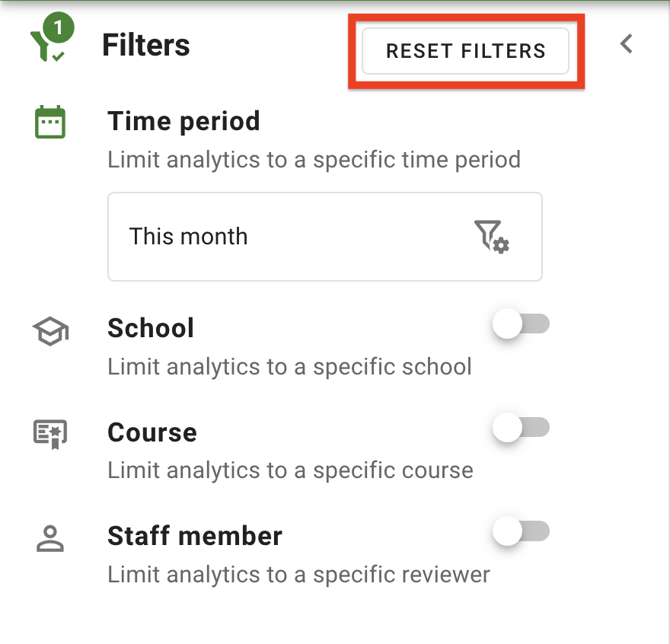Turn on the Course filter switch
670x644 pixels.
click(521, 427)
